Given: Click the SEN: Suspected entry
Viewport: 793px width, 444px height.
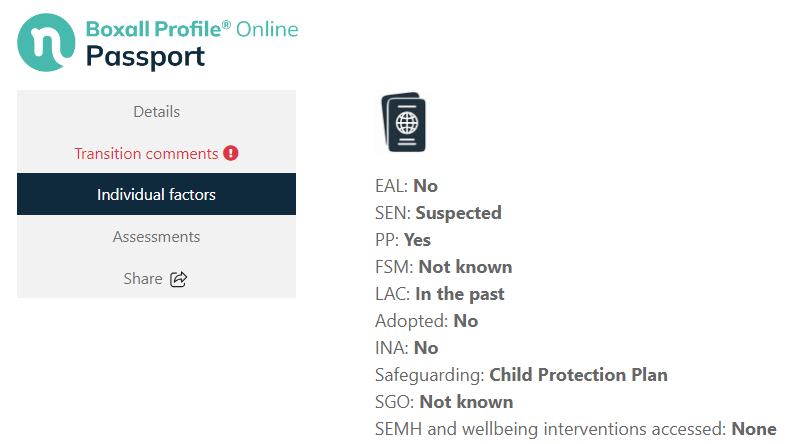Looking at the screenshot, I should pos(438,213).
